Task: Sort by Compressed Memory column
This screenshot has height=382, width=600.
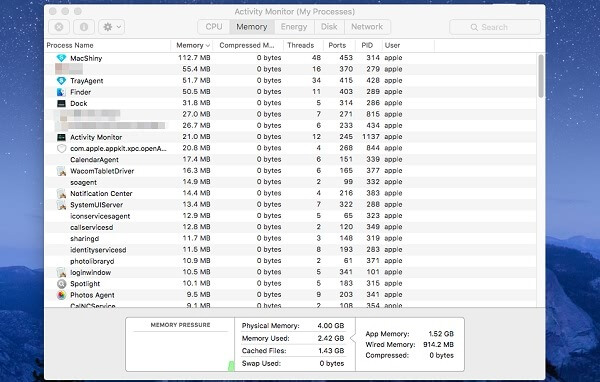Action: 248,45
